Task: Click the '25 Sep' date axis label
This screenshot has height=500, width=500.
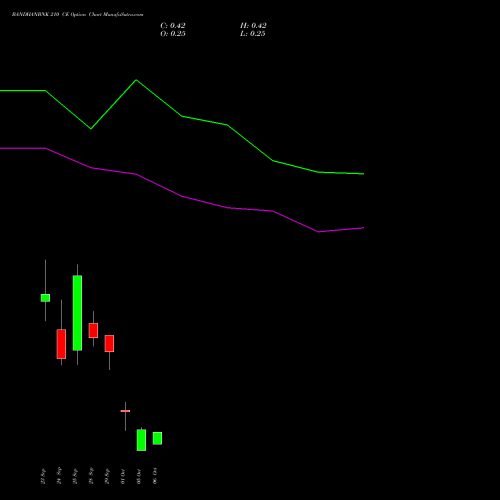Action: coord(75,476)
